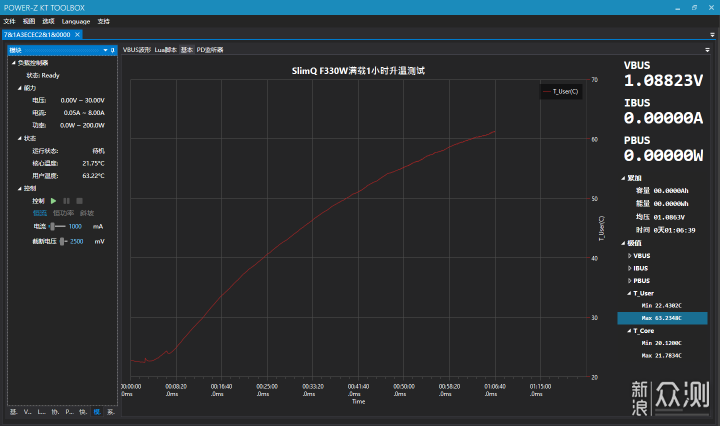Switch to the Lua脚本 tab
This screenshot has width=720, height=426.
tap(166, 50)
